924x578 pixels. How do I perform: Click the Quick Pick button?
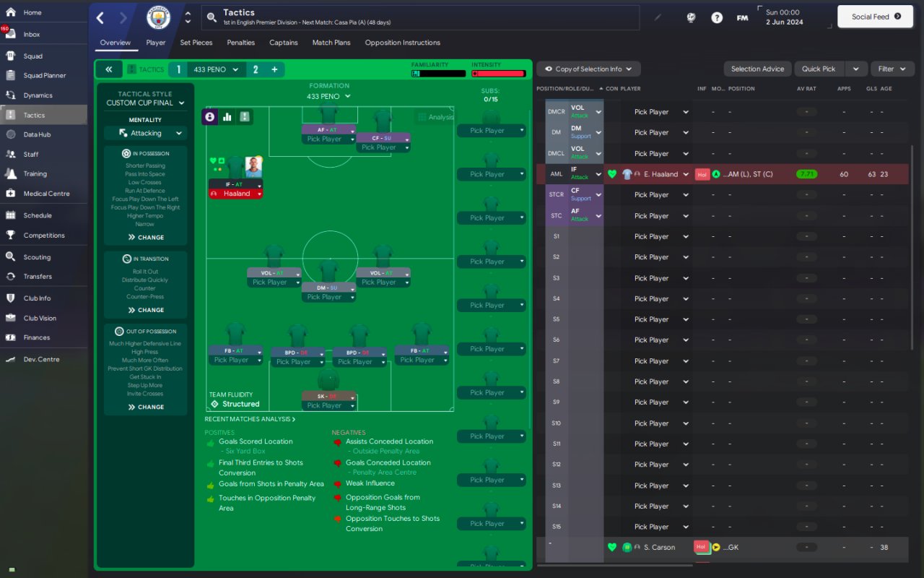point(819,69)
